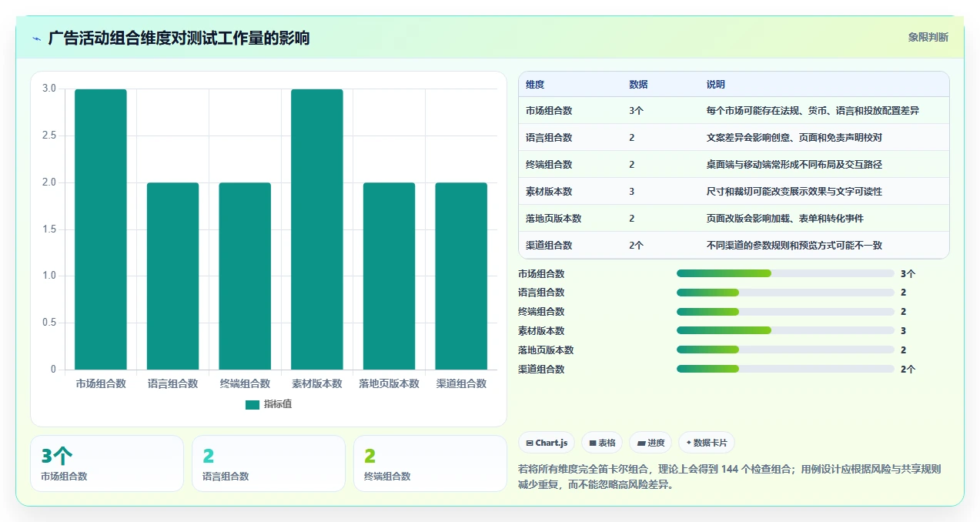The width and height of the screenshot is (980, 522).
Task: Click the 3 value in the table's 素材版本数 row
Action: 632,192
